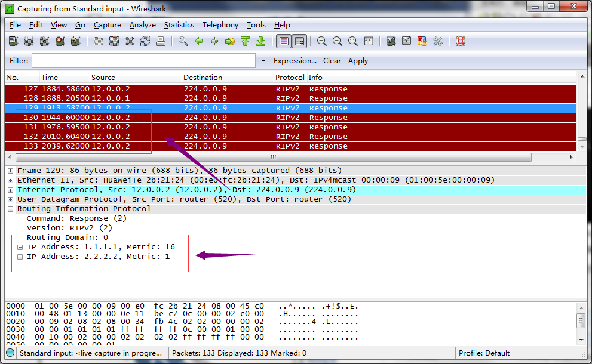Zoom in on packet text
592x364 pixels.
(321, 41)
